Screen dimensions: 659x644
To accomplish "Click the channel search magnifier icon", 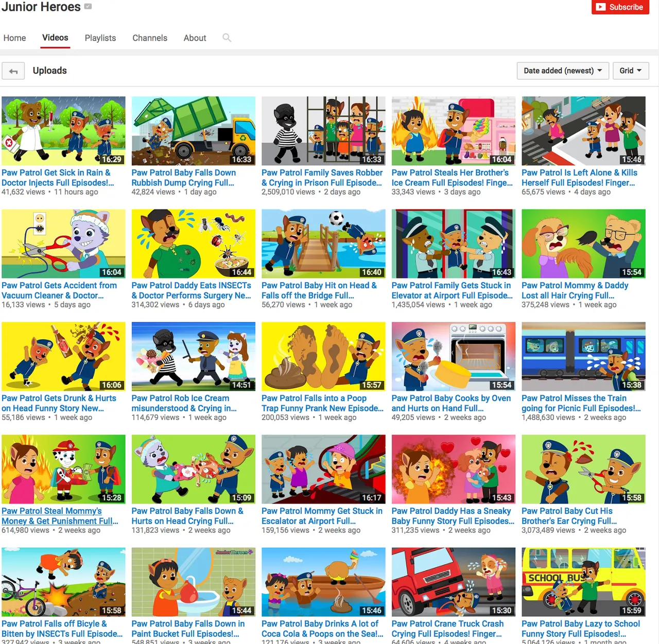I will [x=227, y=38].
